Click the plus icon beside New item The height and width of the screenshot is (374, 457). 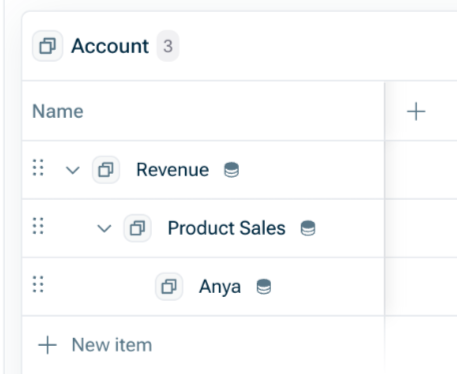47,345
